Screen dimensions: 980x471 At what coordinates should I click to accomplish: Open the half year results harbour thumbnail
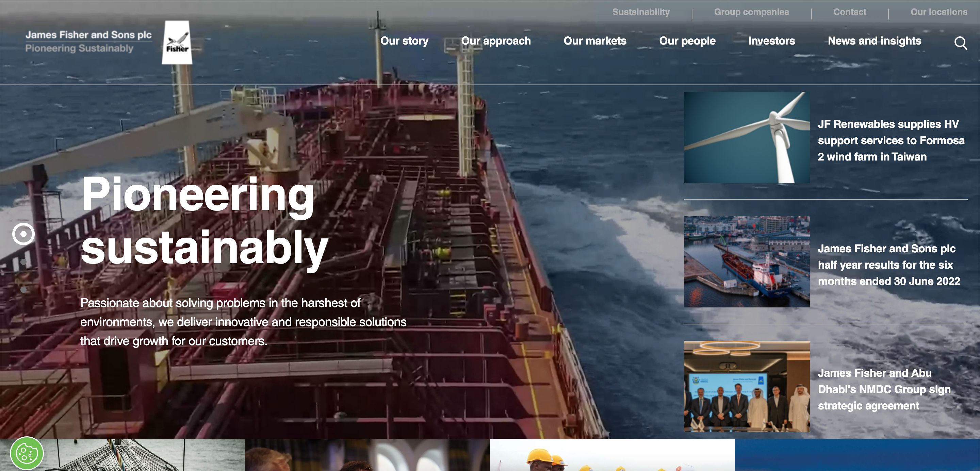pyautogui.click(x=747, y=262)
